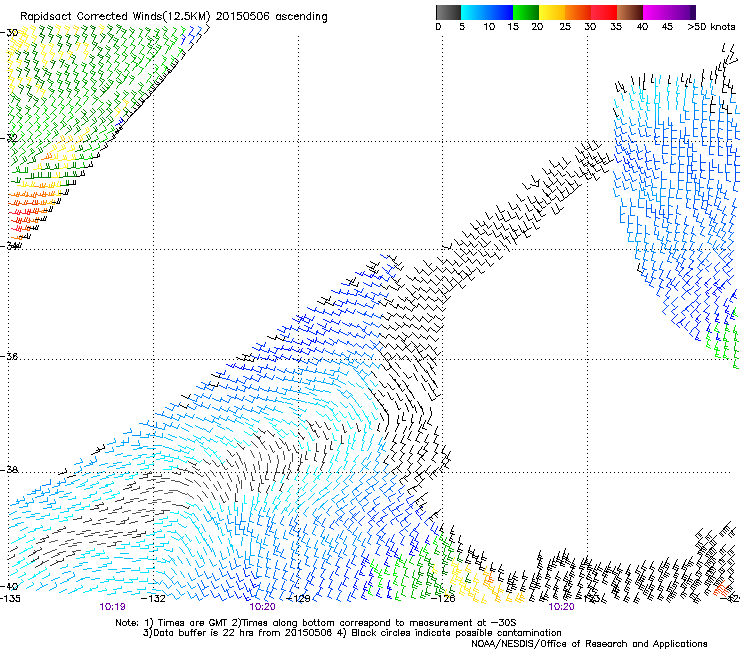This screenshot has height=650, width=740.
Task: Click the legend scale label '10'
Action: 489,26
